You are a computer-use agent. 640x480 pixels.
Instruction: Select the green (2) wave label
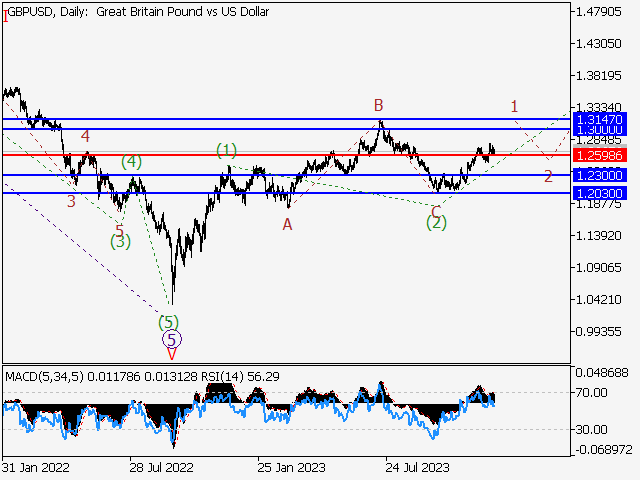(x=436, y=223)
